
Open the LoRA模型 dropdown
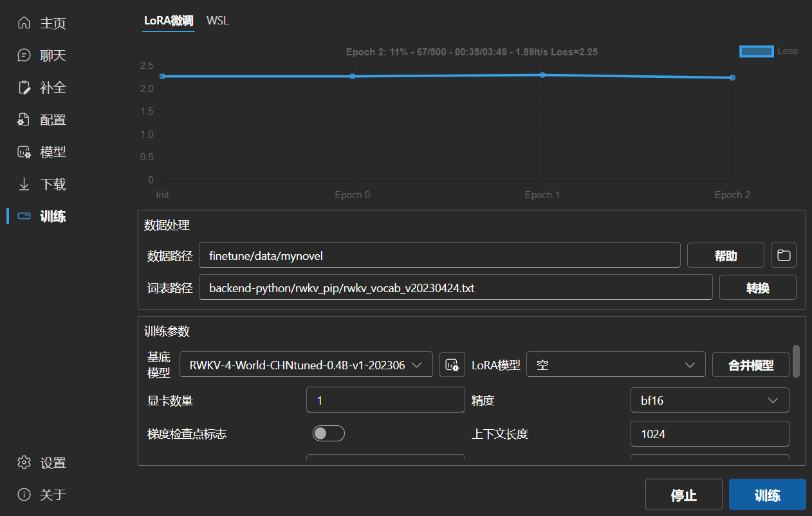pyautogui.click(x=616, y=365)
